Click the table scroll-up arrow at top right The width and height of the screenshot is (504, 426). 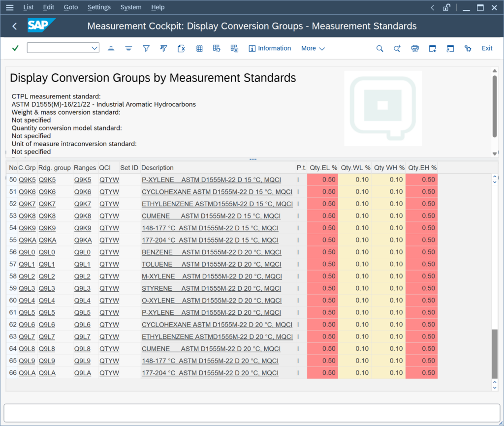[x=495, y=177]
